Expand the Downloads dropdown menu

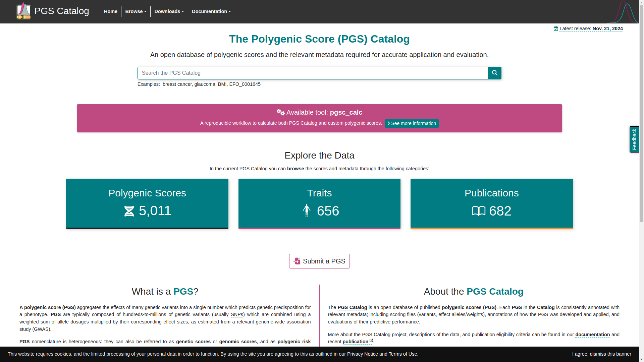169,11
